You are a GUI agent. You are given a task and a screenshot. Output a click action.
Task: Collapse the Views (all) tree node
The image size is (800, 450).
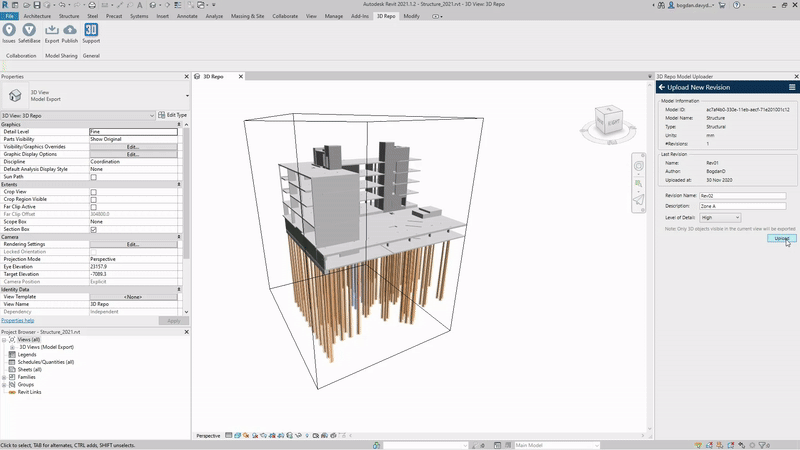4,340
